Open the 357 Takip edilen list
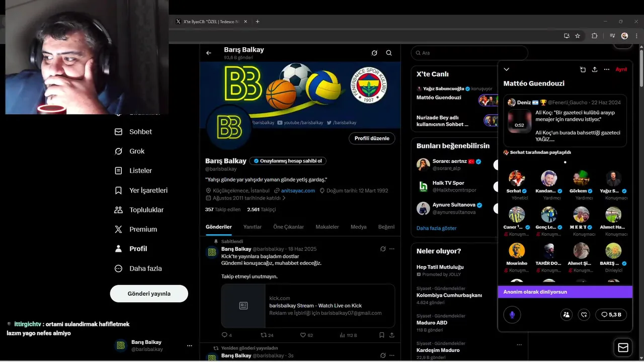 (x=223, y=209)
